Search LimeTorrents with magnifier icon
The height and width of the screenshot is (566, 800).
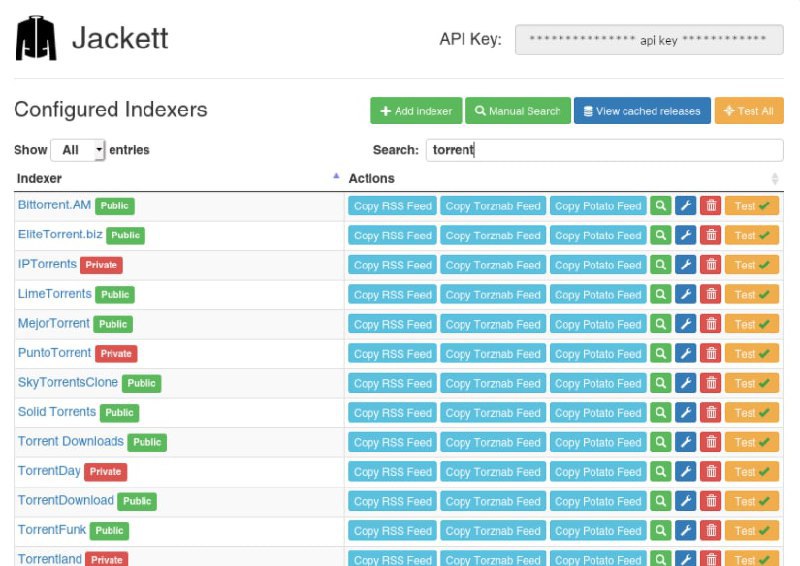660,294
